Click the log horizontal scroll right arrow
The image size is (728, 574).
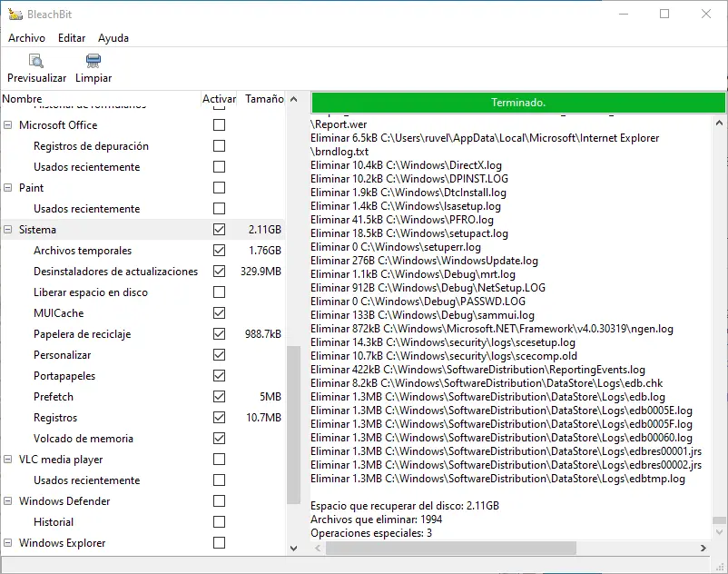[x=703, y=548]
